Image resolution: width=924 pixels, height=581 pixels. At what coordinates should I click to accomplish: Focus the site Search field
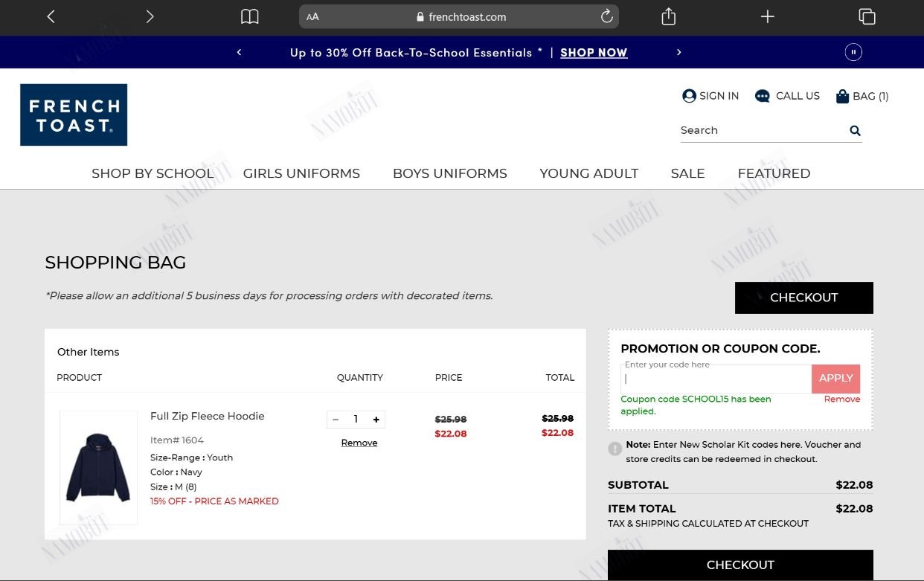coord(763,130)
